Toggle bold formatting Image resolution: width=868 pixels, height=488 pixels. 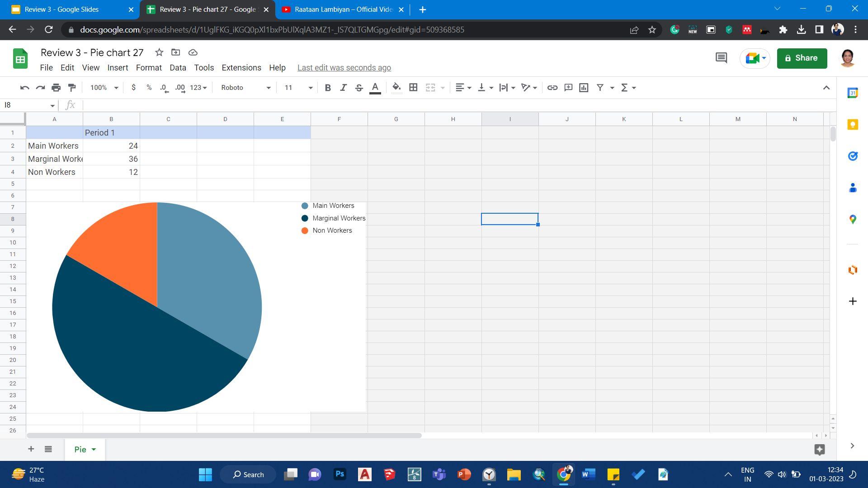(x=328, y=88)
